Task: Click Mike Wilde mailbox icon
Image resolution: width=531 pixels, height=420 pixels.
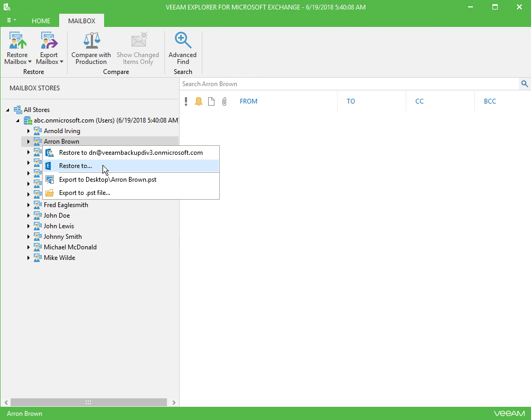Action: pos(38,257)
